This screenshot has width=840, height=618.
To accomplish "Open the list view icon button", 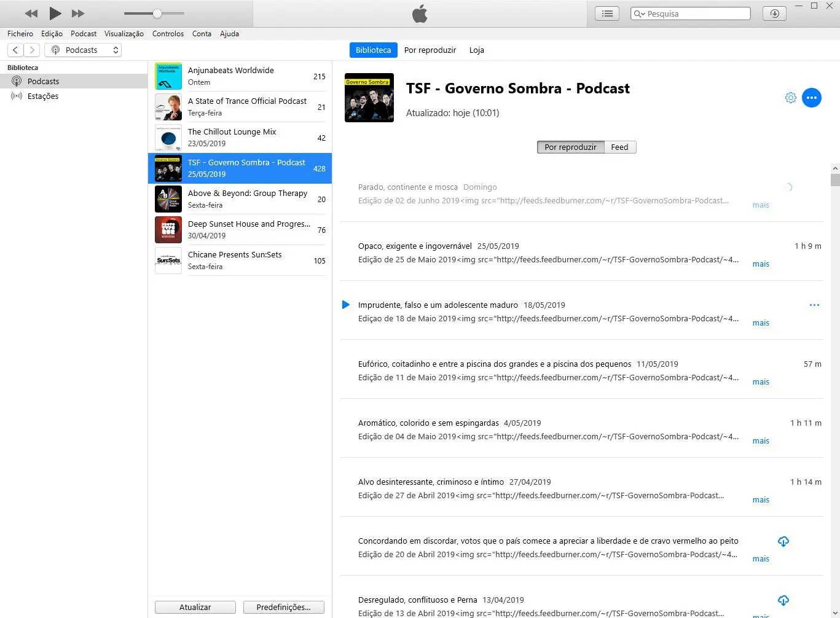I will pyautogui.click(x=607, y=14).
